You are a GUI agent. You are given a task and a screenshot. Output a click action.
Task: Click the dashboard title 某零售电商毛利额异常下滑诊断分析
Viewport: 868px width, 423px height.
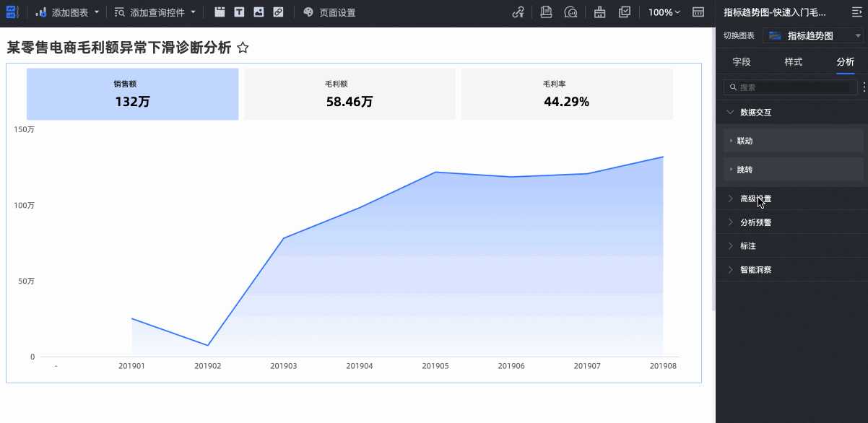click(x=119, y=48)
